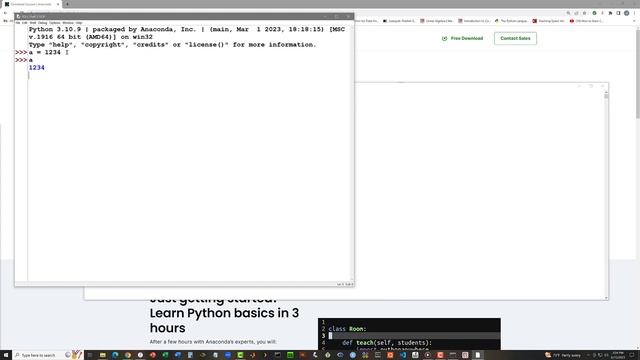Open Visual Studio Code from the taskbar
Screen dimensions: 640x360
tap(403, 355)
